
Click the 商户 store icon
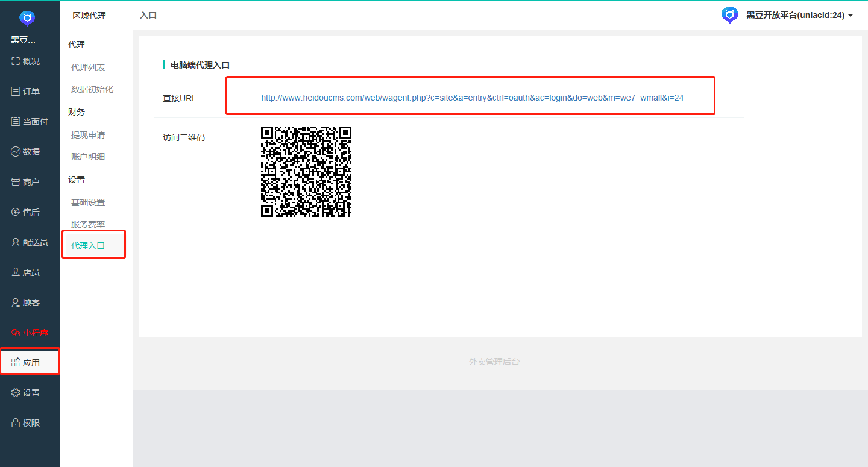[x=16, y=182]
